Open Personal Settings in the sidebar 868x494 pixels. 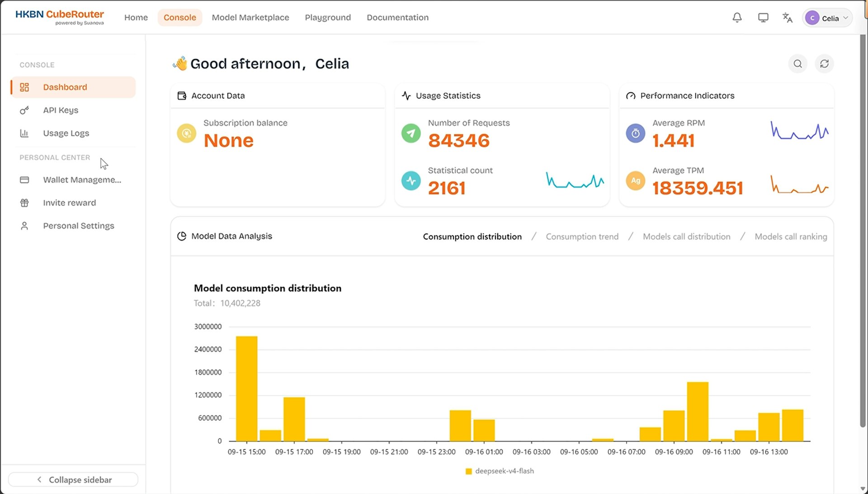pyautogui.click(x=72, y=226)
